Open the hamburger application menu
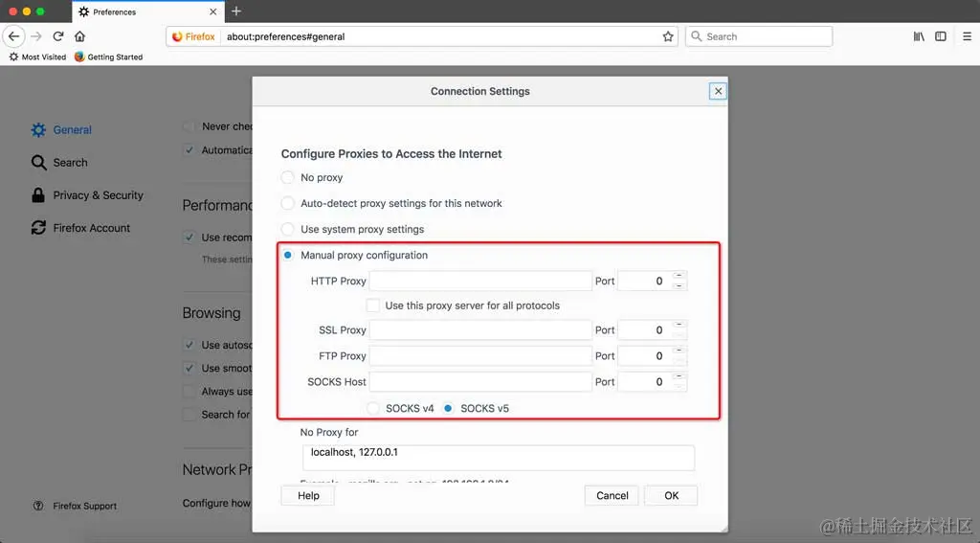The width and height of the screenshot is (980, 543). tap(967, 36)
